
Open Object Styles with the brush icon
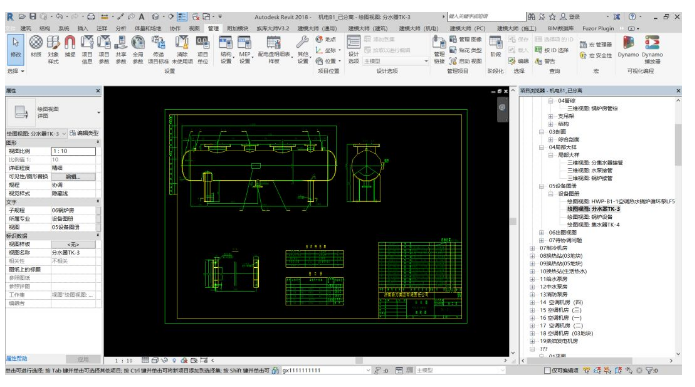(53, 49)
